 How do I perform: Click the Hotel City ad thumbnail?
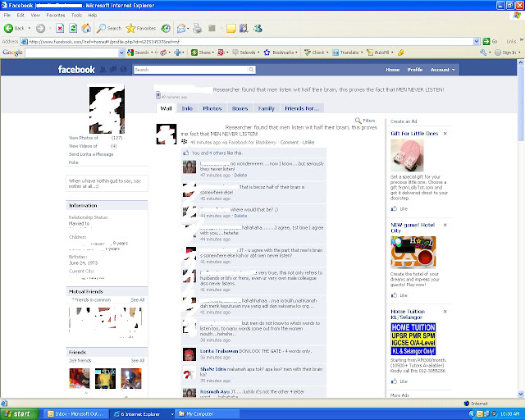click(x=413, y=252)
